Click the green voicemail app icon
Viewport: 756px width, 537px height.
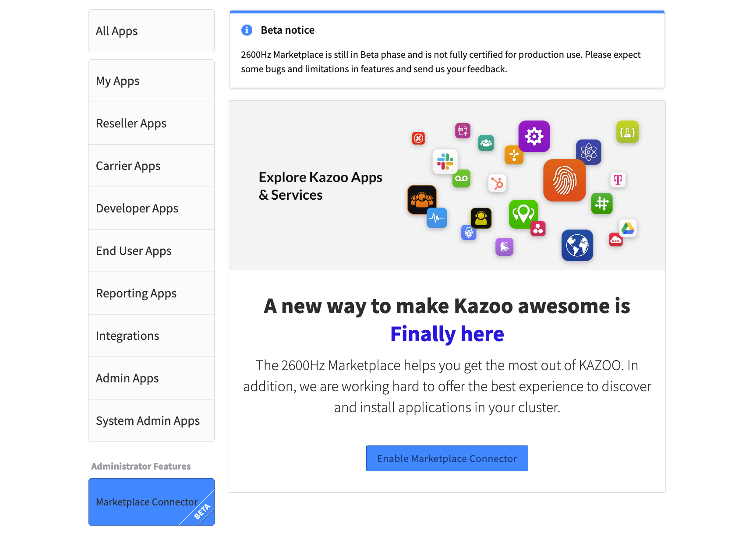(x=461, y=178)
